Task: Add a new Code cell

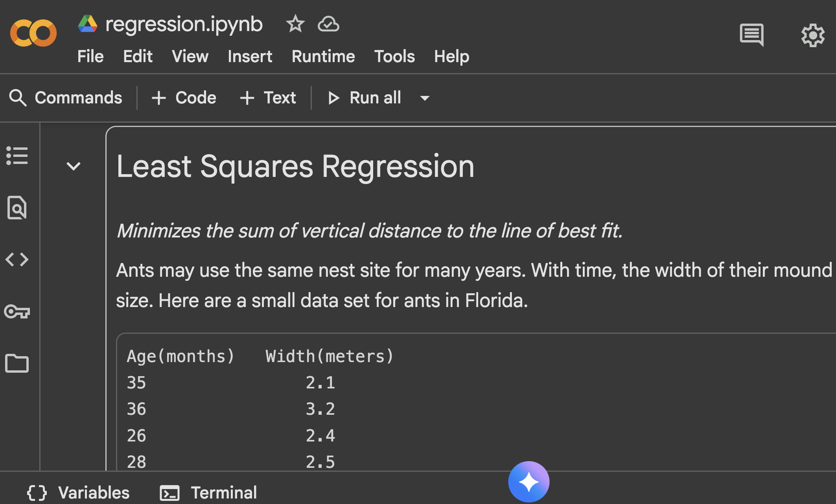Action: tap(184, 98)
